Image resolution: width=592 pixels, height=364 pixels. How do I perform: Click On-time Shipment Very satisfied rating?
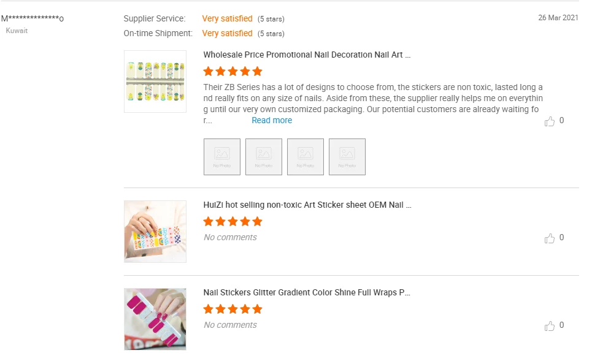(227, 34)
